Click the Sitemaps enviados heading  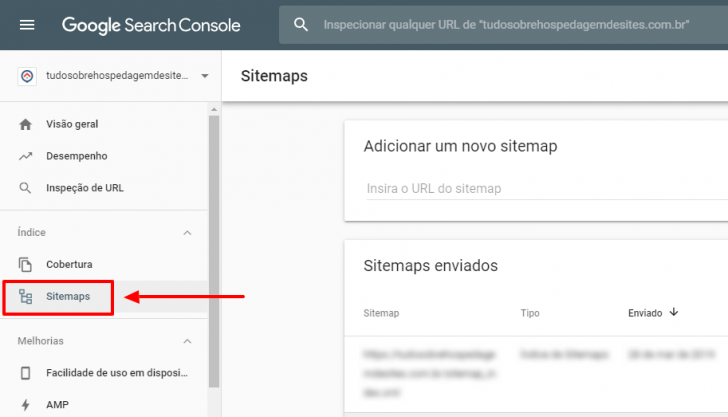430,266
